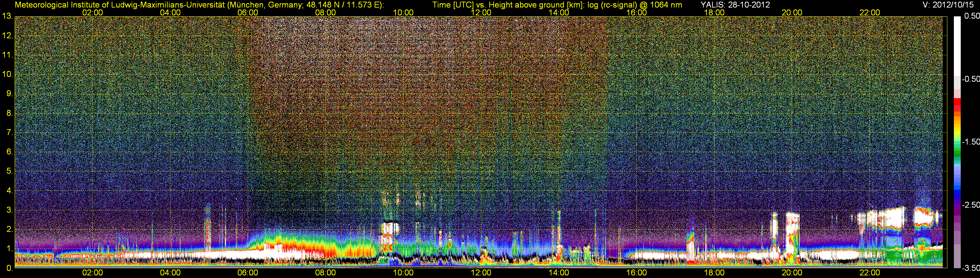Click the 2 km height axis label
Image resolution: width=980 pixels, height=278 pixels.
click(9, 229)
